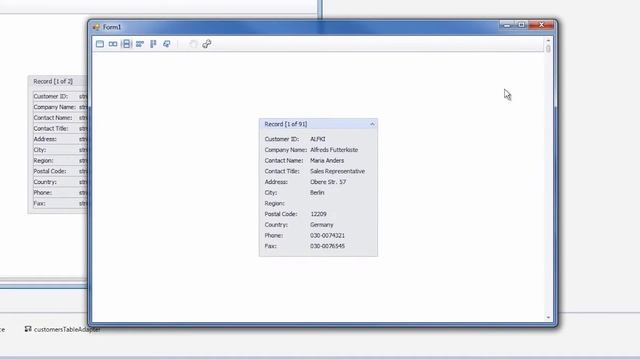The width and height of the screenshot is (640, 360).
Task: Switch to carousel view mode
Action: tap(167, 44)
